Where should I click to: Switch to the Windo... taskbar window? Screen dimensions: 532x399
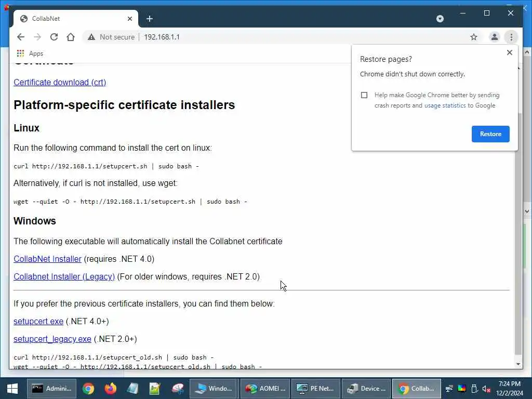(x=214, y=389)
